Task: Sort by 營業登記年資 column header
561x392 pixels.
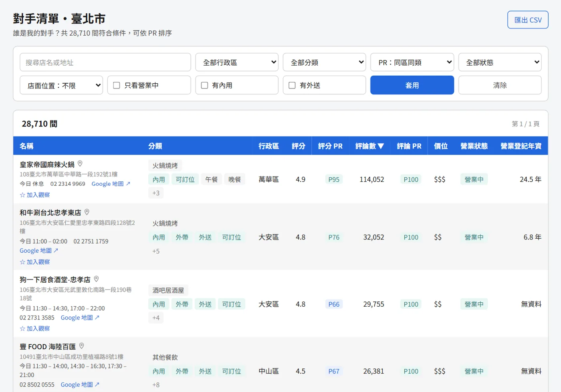Action: click(521, 146)
